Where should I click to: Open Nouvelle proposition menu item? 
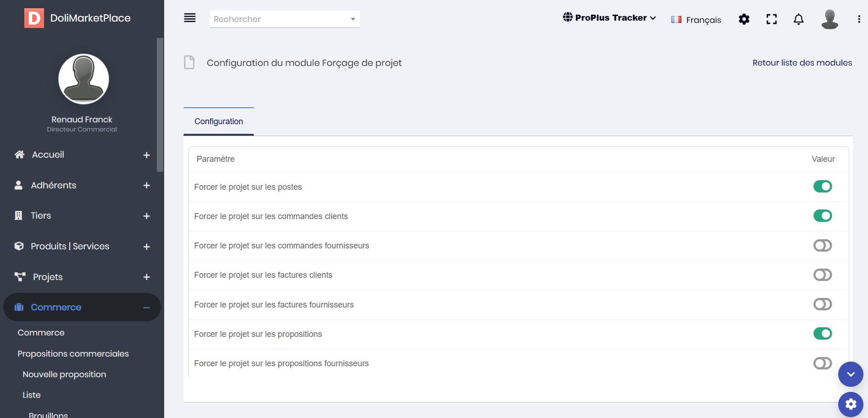point(64,374)
